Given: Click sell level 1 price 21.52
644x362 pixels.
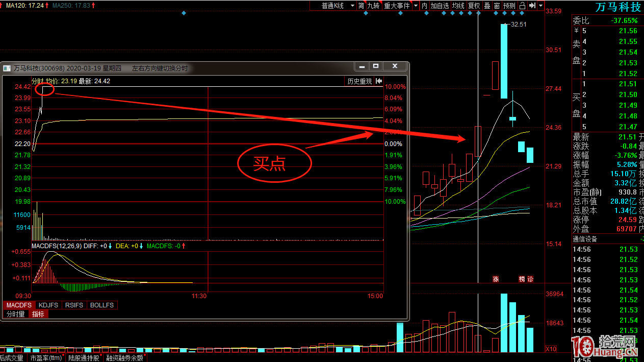Looking at the screenshot, I should point(628,74).
